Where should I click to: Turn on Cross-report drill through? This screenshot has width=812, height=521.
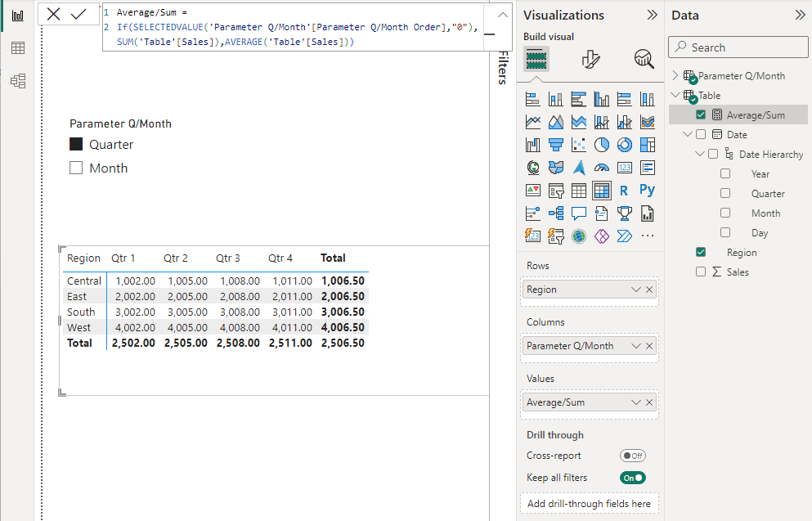coord(633,456)
